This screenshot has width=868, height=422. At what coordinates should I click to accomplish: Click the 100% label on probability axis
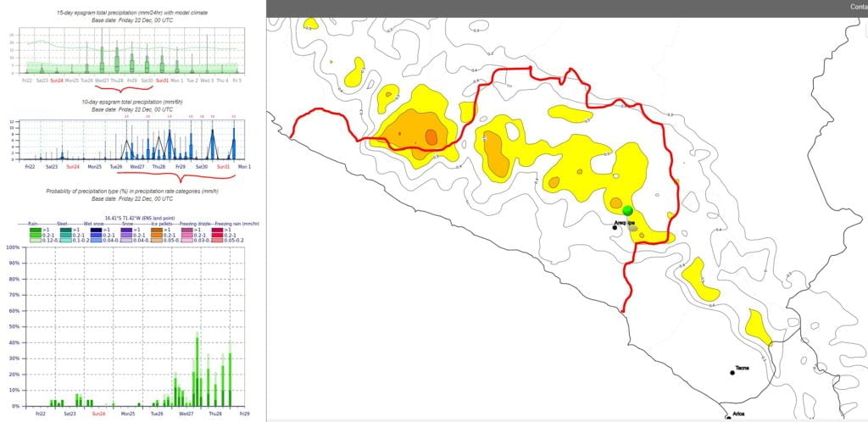(12, 247)
